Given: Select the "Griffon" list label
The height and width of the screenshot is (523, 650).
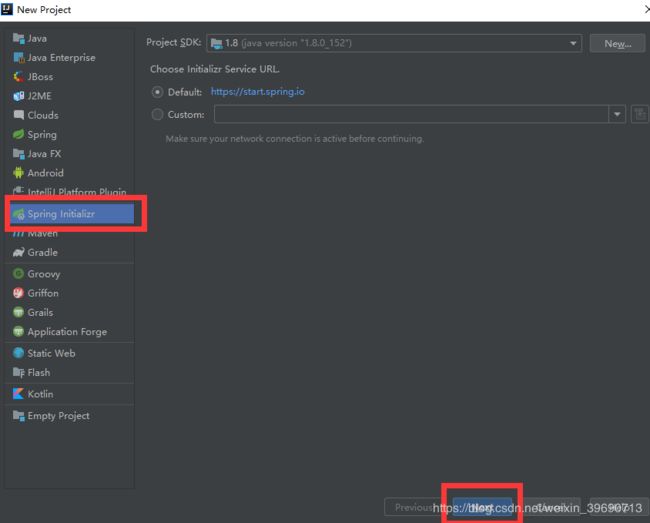Looking at the screenshot, I should 43,293.
